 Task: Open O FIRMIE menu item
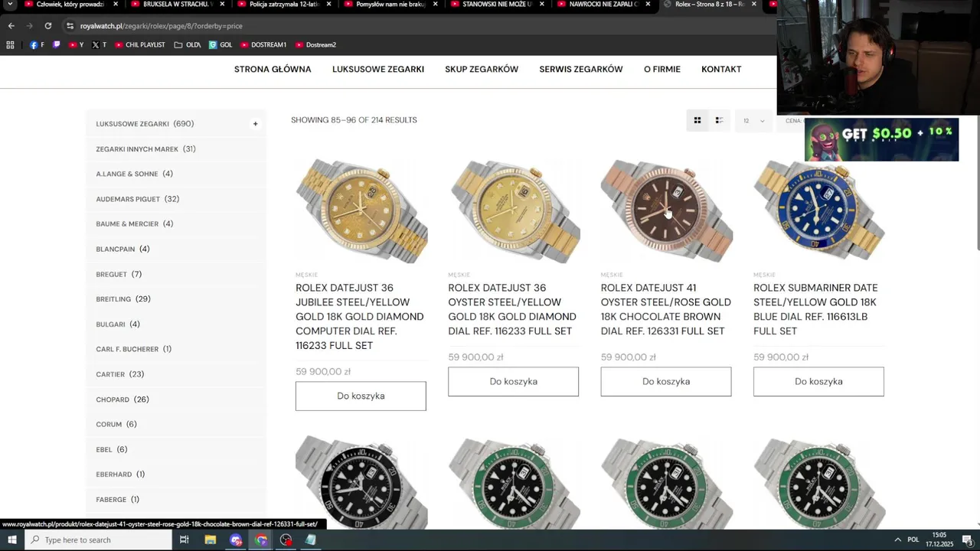(662, 70)
